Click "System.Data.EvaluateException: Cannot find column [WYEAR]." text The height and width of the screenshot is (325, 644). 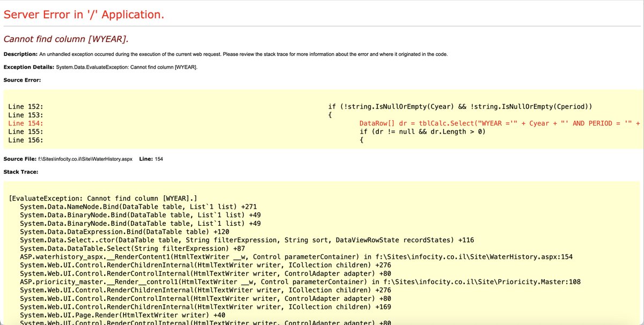pos(127,67)
